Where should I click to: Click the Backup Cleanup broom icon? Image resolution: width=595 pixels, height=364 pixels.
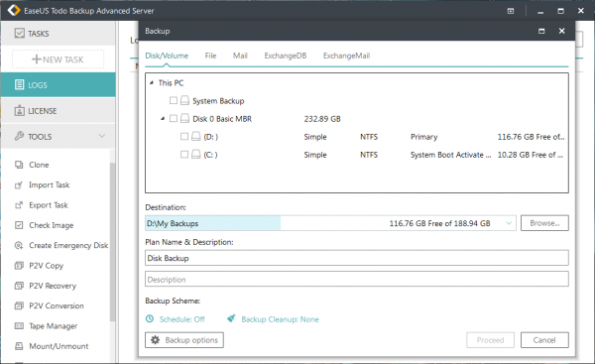(231, 318)
